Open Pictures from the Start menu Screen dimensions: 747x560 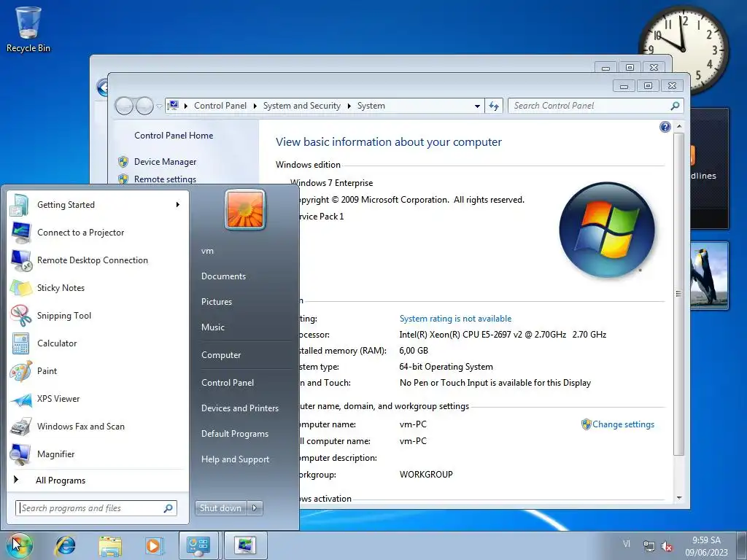[217, 302]
